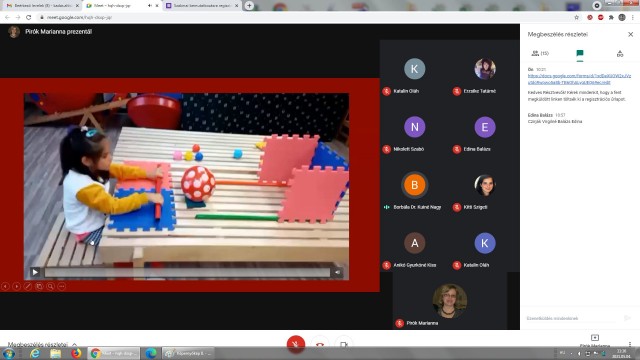Open the zoom magnifier in slideshow controls
The height and width of the screenshot is (360, 640).
(50, 287)
